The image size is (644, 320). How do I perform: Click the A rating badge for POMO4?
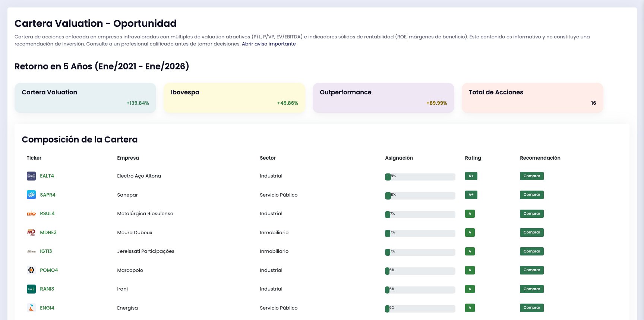(470, 270)
